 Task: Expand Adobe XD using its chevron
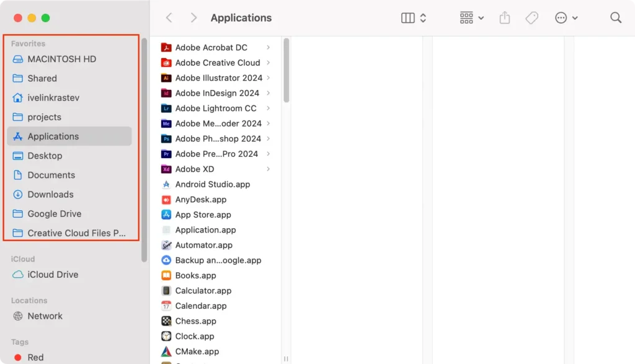tap(267, 169)
